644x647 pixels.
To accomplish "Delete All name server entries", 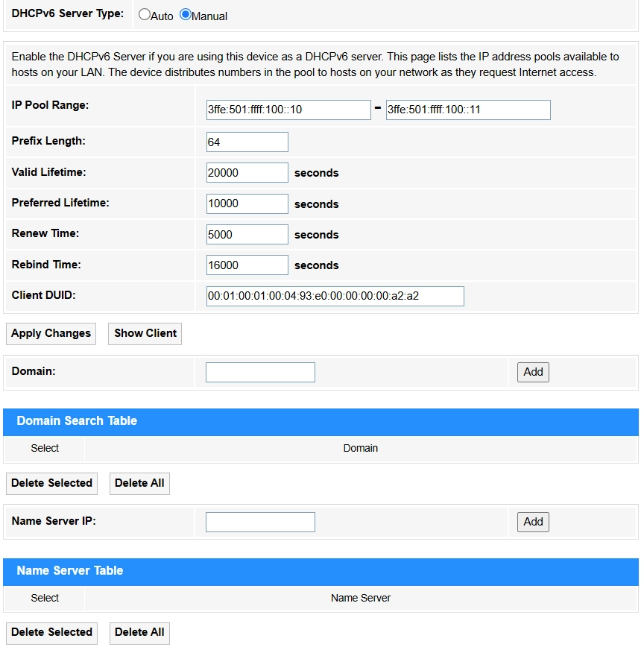I will tap(139, 633).
